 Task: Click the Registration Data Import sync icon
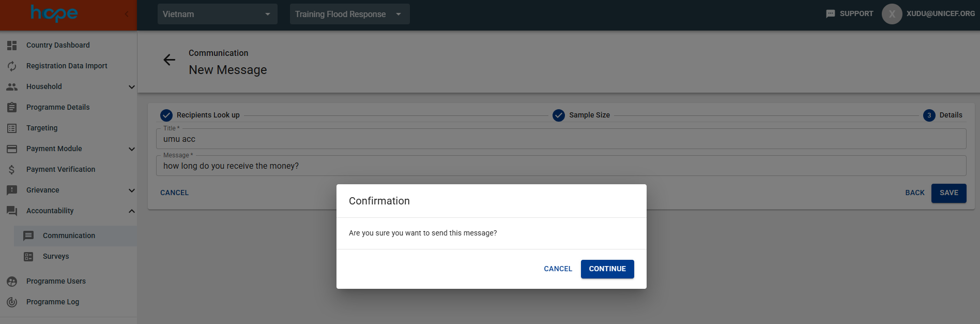pos(12,66)
